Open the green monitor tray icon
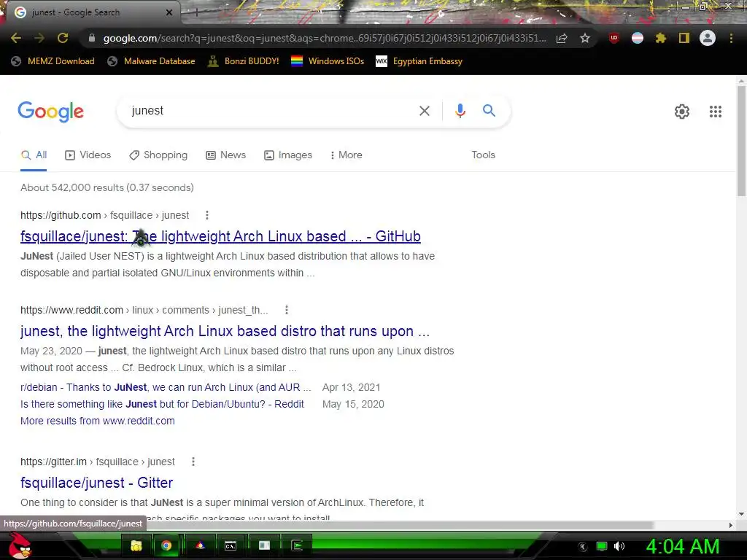The height and width of the screenshot is (560, 747). 602,546
